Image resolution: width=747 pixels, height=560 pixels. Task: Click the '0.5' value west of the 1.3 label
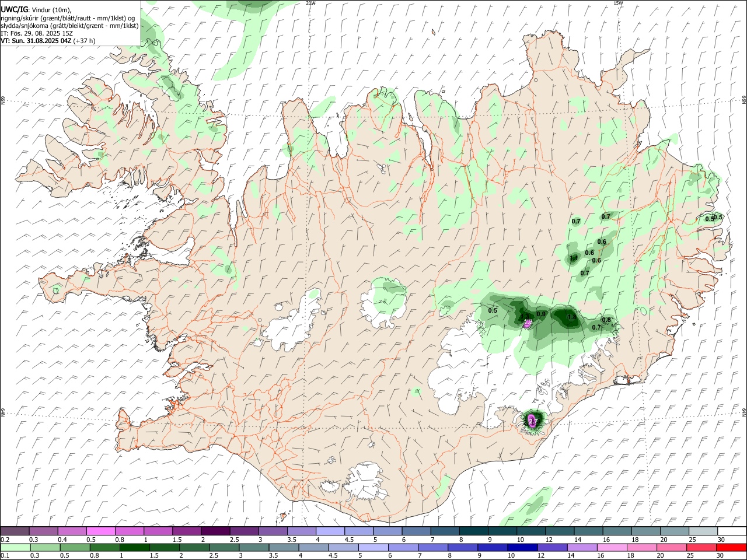pos(493,310)
